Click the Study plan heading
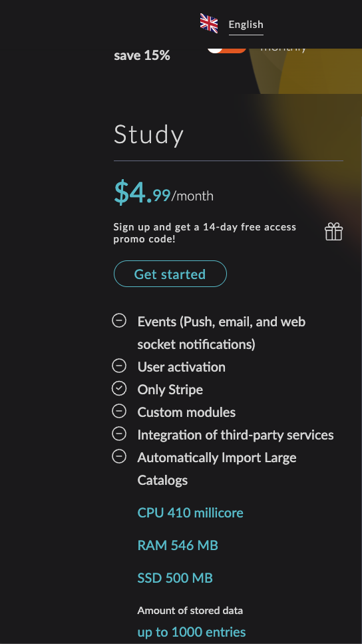362x644 pixels. tap(148, 135)
